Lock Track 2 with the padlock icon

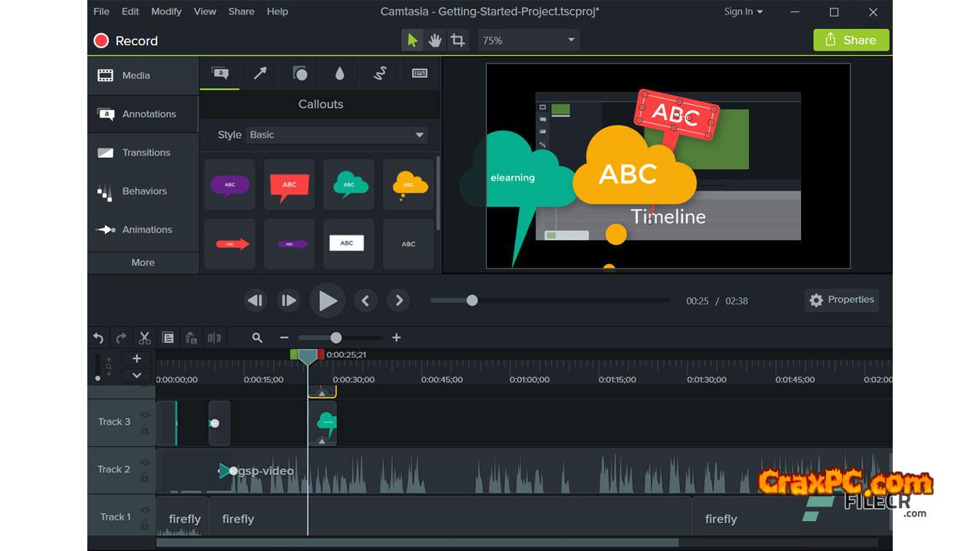point(145,478)
